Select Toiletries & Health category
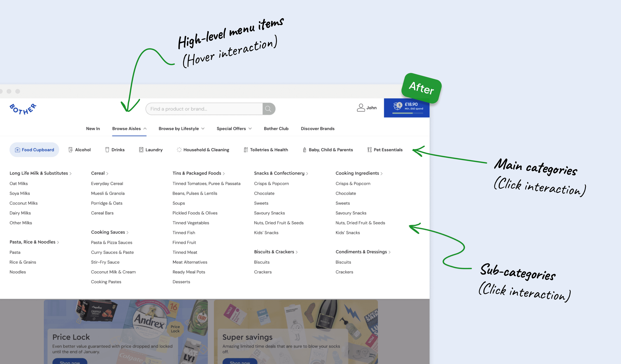 (266, 150)
